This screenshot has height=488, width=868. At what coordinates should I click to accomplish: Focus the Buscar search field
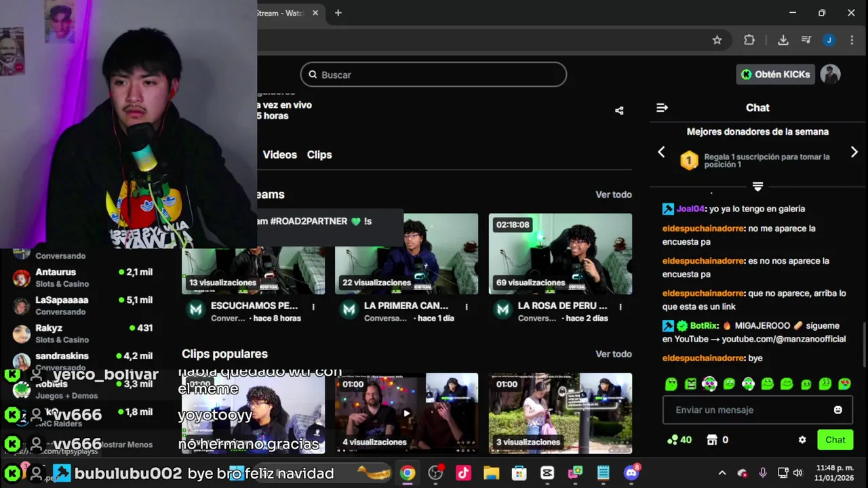coord(433,75)
